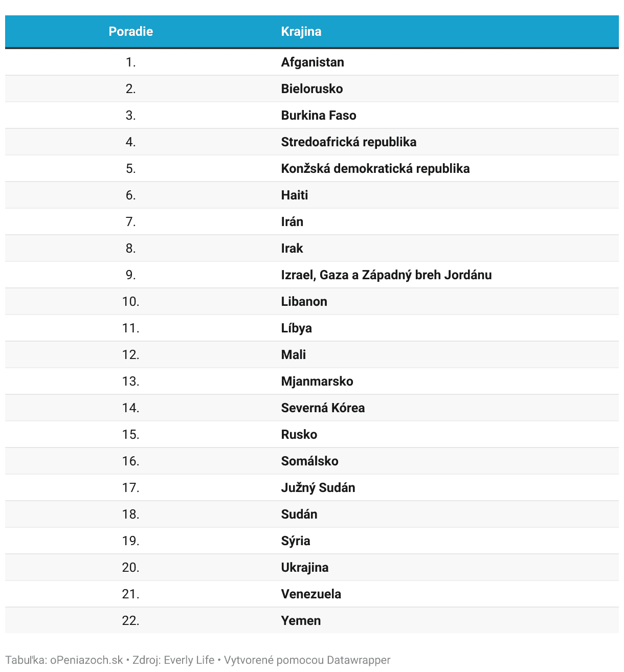Image resolution: width=624 pixels, height=672 pixels.
Task: Select Stredoafrická republika in the table
Action: (x=349, y=142)
